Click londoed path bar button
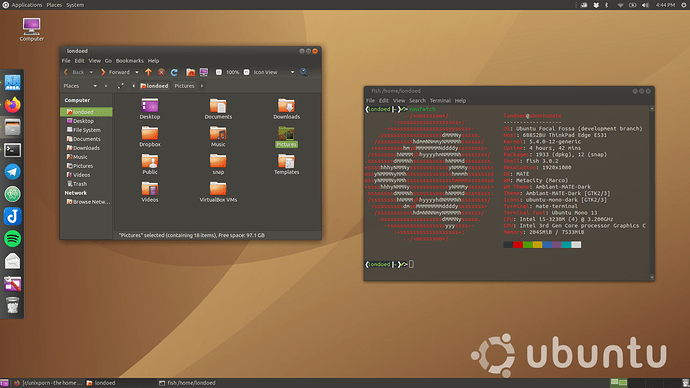The image size is (690, 388). click(154, 86)
